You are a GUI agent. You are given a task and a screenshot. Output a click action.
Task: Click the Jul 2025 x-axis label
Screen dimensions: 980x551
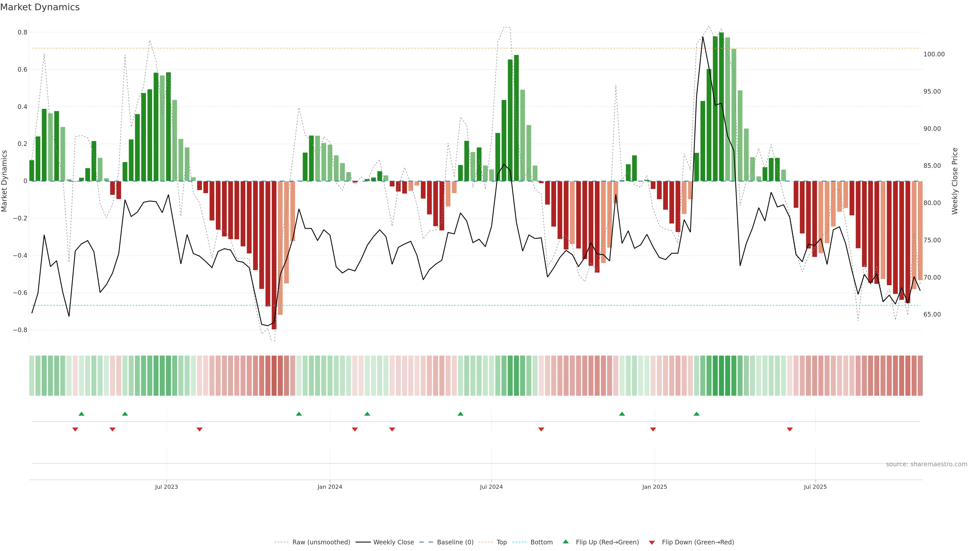click(x=815, y=487)
